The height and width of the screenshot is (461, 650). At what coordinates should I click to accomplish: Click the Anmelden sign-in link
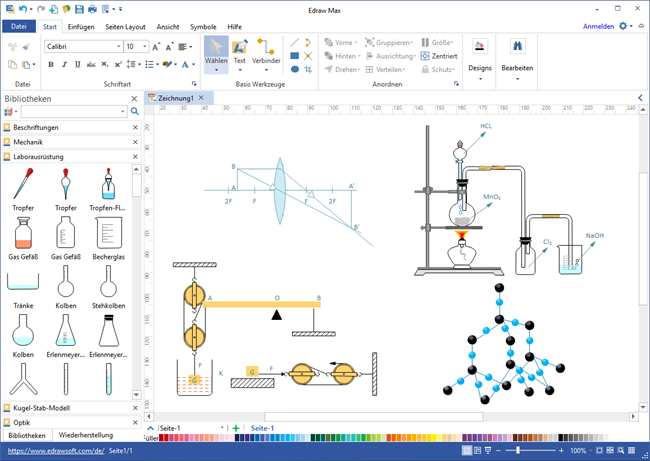tap(598, 26)
